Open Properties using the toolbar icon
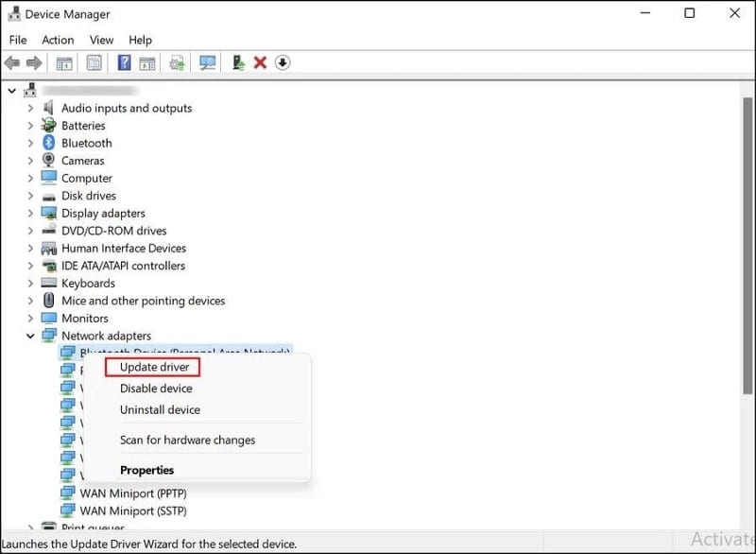Image resolution: width=756 pixels, height=554 pixels. click(x=94, y=62)
